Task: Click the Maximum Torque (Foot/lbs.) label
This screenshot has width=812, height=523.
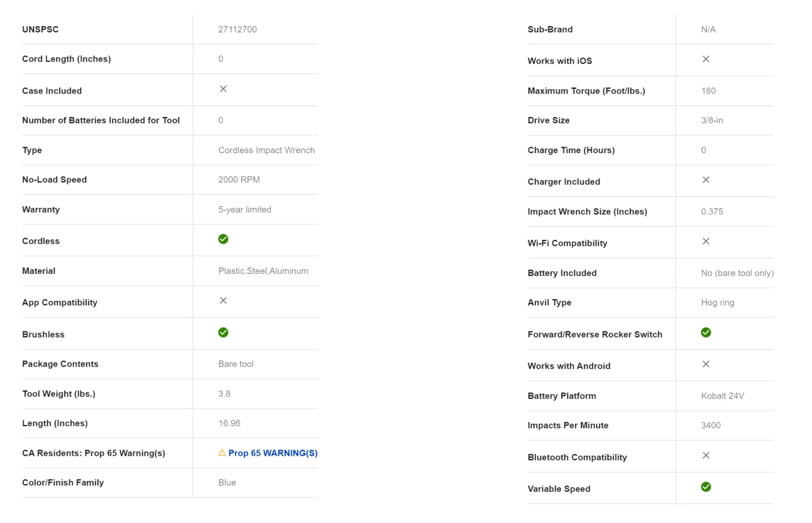Action: [x=586, y=91]
